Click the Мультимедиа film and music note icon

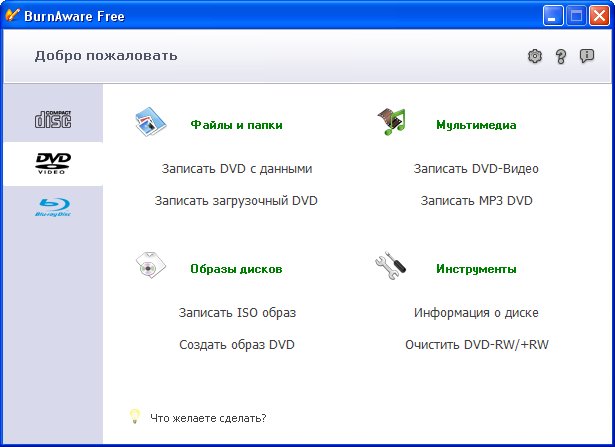[x=391, y=122]
